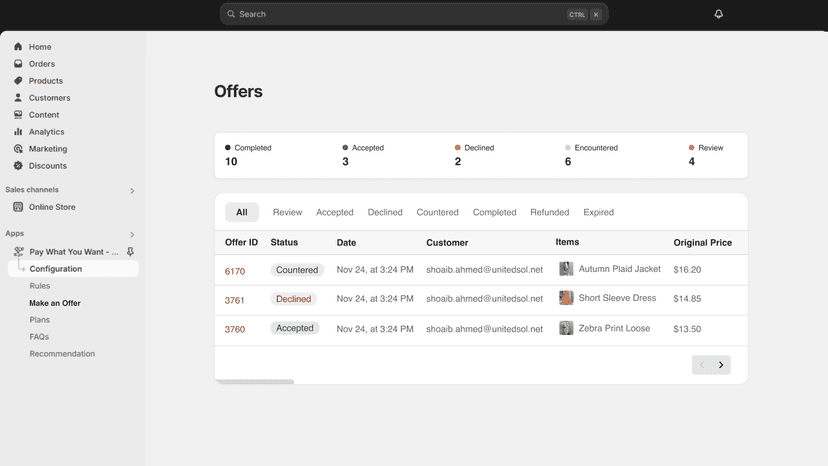
Task: Open offer ID 6170
Action: click(x=235, y=271)
